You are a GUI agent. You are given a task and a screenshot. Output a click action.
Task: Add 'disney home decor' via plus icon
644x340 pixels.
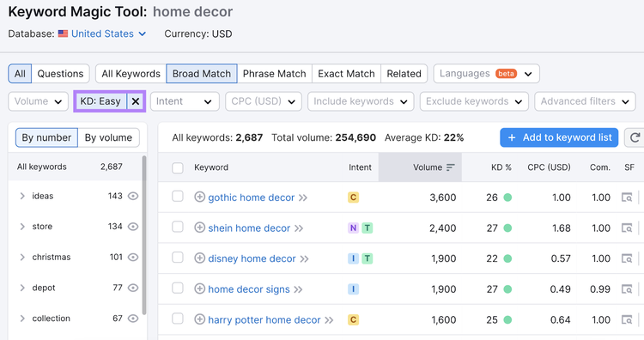(199, 258)
